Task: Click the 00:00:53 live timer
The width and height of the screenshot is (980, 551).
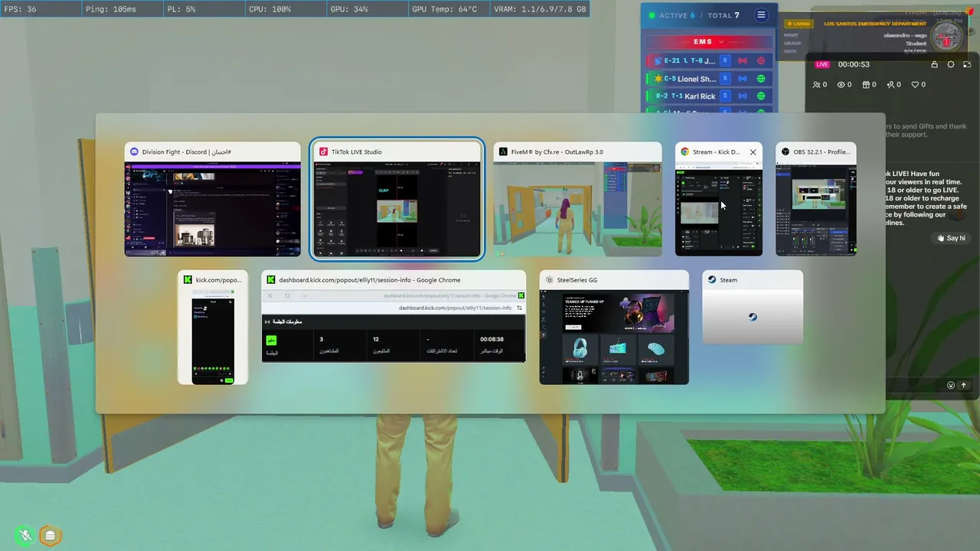Action: [854, 65]
